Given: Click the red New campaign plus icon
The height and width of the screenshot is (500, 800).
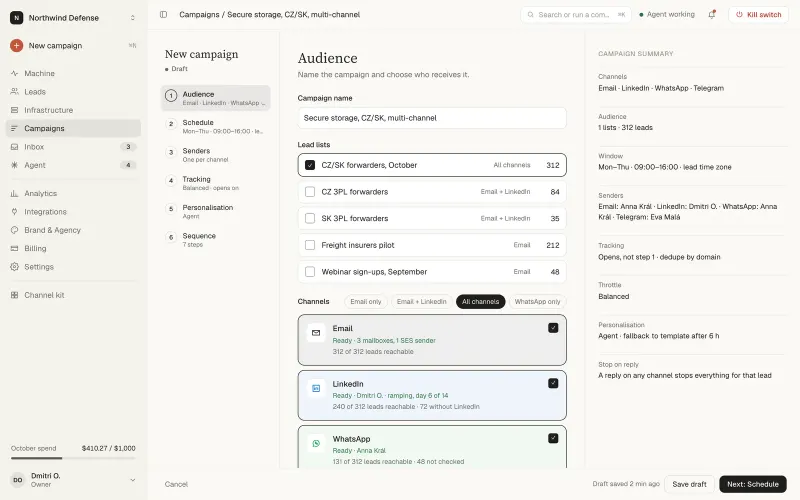Looking at the screenshot, I should click(16, 45).
